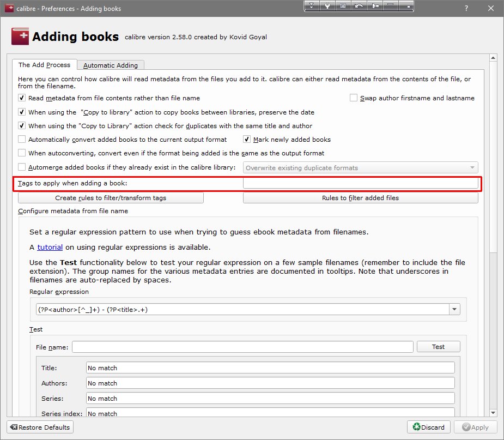Close the Preferences window
This screenshot has height=440, width=504.
(491, 8)
